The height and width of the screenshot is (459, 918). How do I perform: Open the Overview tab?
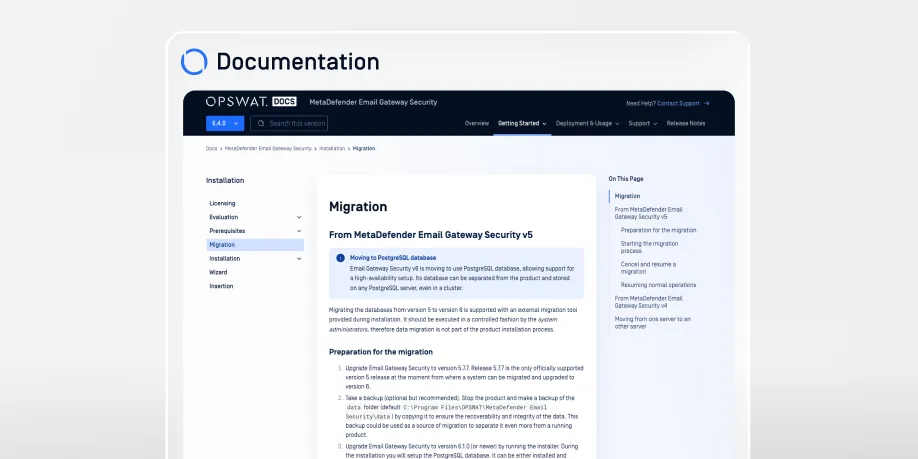point(477,124)
